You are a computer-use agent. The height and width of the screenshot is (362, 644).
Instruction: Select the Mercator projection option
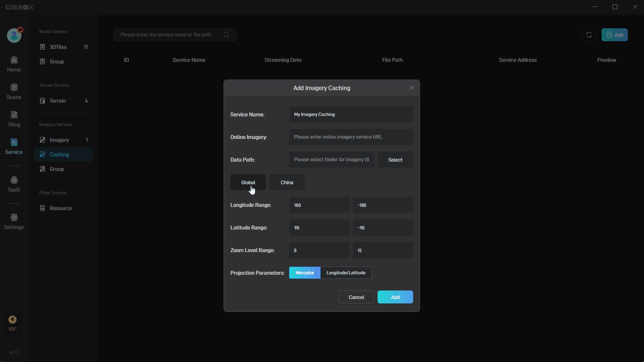tap(305, 273)
